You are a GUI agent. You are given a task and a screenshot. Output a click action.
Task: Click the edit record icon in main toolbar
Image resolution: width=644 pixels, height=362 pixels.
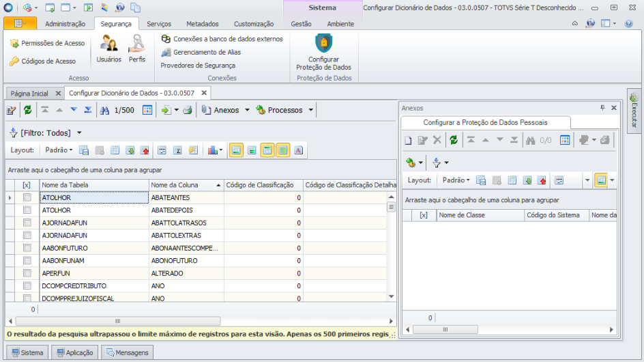[12, 110]
